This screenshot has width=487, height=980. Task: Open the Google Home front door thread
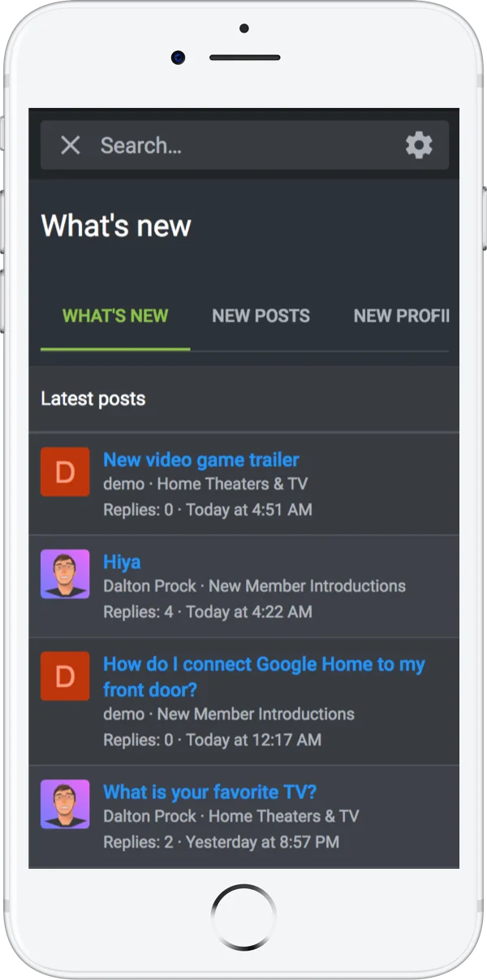coord(263,664)
